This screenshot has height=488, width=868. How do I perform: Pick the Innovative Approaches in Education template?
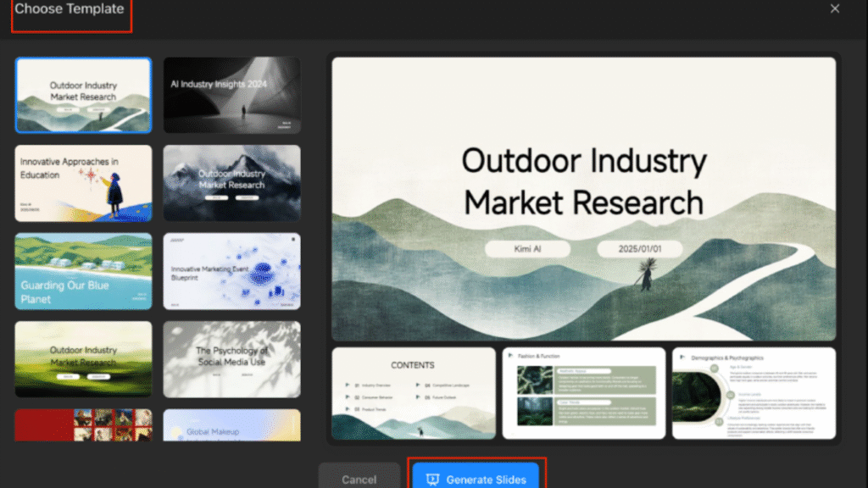(x=84, y=183)
